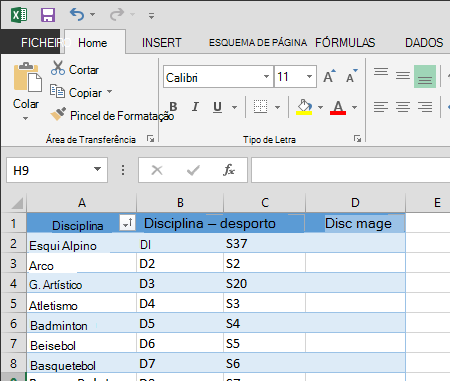The image size is (450, 381).
Task: Open the undo history dropdown arrow
Action: click(93, 15)
